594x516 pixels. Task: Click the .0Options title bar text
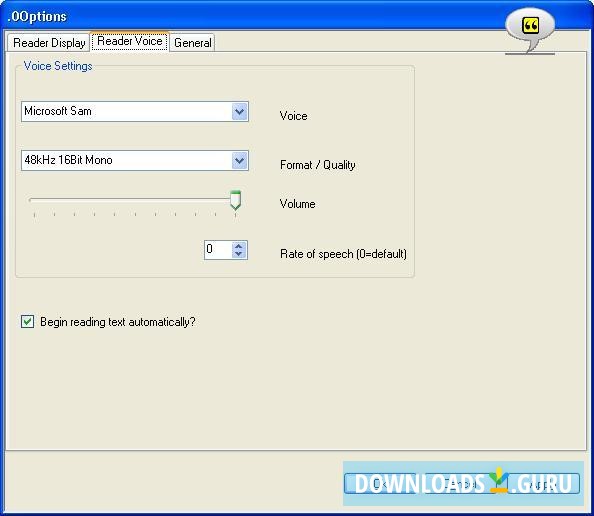coord(37,17)
